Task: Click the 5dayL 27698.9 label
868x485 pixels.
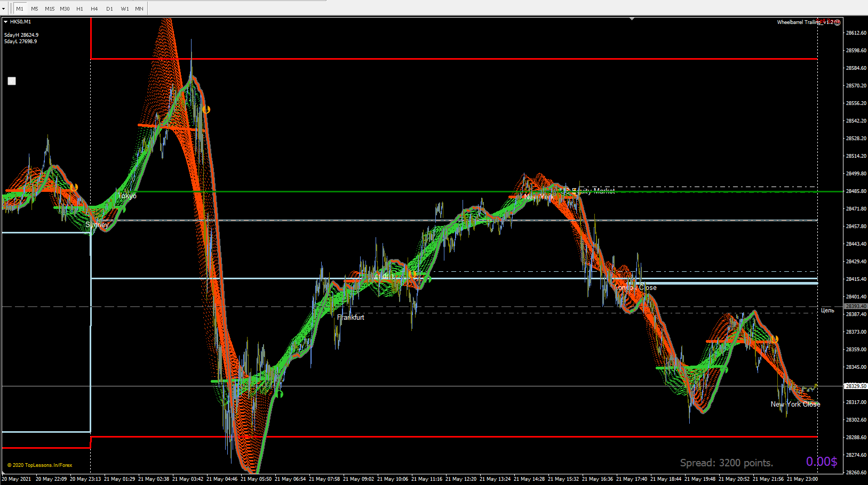Action: click(x=21, y=42)
